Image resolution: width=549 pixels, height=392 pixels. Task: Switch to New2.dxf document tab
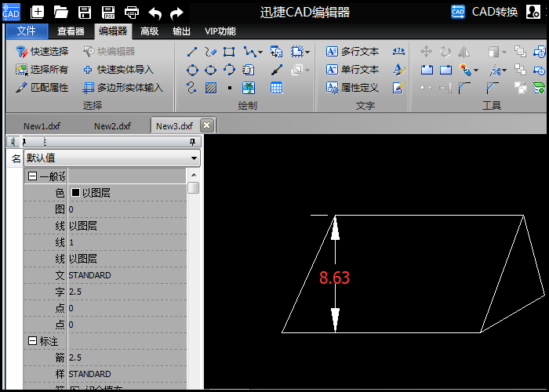tap(112, 126)
